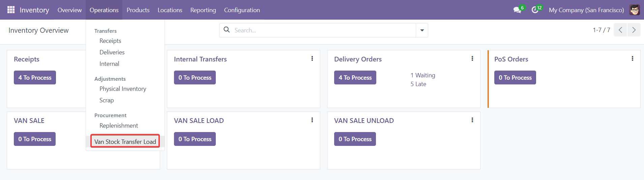Open the activities clock icon
Image resolution: width=644 pixels, height=180 pixels.
coord(535,10)
